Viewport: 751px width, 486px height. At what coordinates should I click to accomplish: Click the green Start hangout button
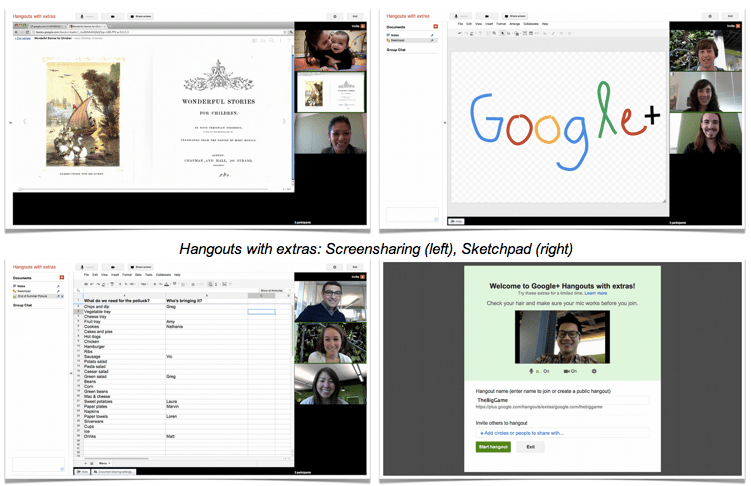coord(493,446)
